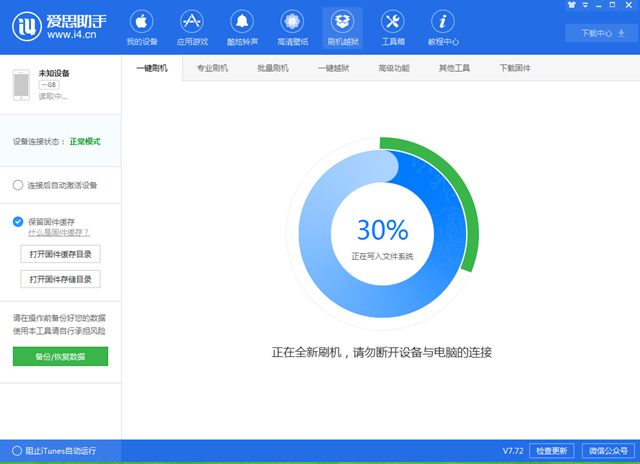Click 备份/恢复数据 green button
Screen dimensions: 640x464
[60, 356]
